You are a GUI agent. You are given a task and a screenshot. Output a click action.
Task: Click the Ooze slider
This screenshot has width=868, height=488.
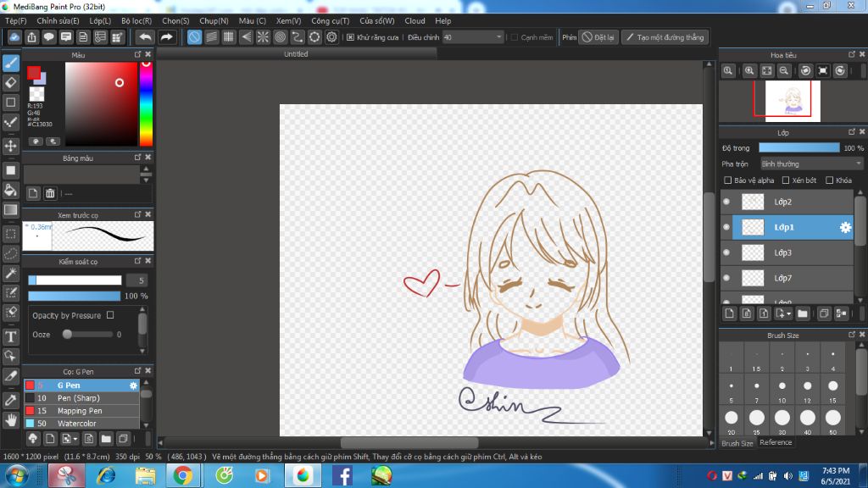(88, 334)
